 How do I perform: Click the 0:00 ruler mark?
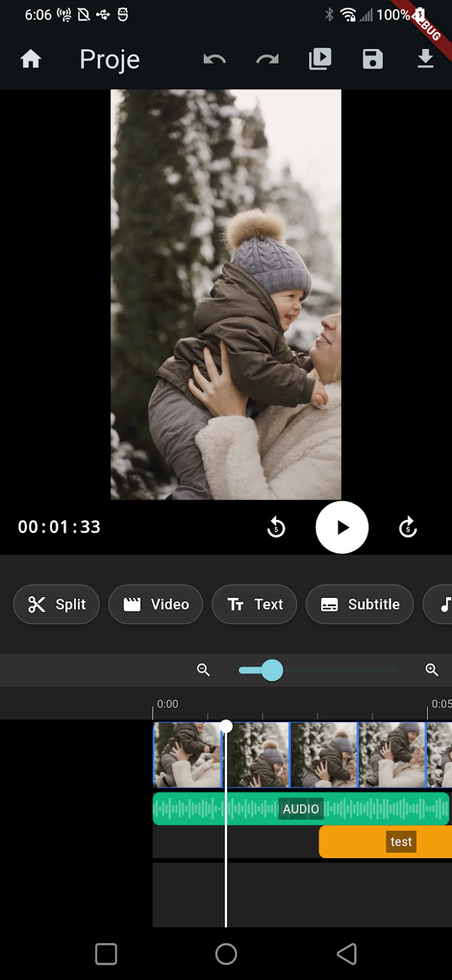click(168, 704)
